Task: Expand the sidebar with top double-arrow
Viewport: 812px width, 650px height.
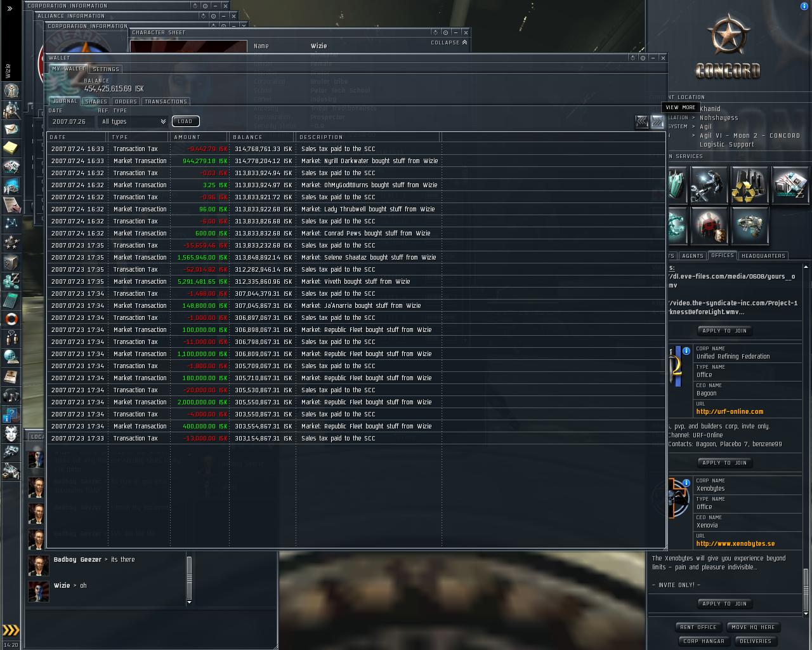Action: 10,8
